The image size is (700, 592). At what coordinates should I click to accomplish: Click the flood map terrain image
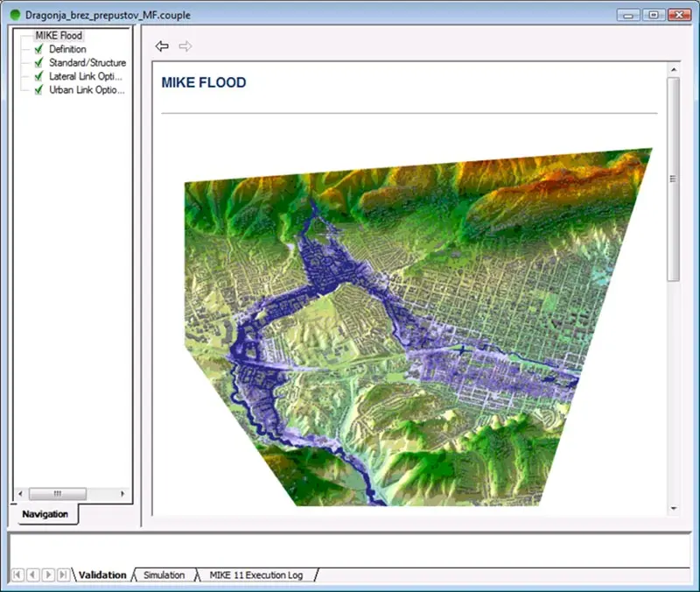tap(418, 327)
